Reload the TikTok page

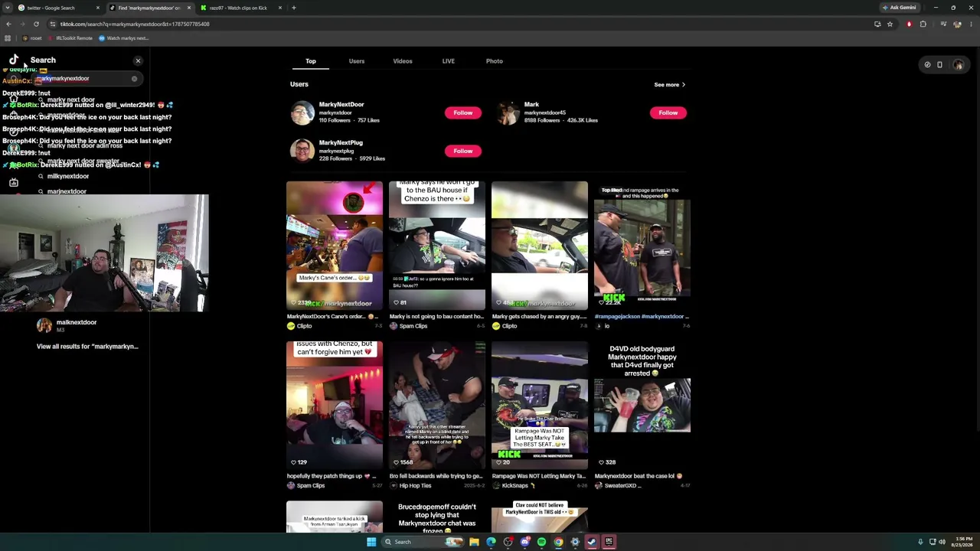pyautogui.click(x=36, y=24)
